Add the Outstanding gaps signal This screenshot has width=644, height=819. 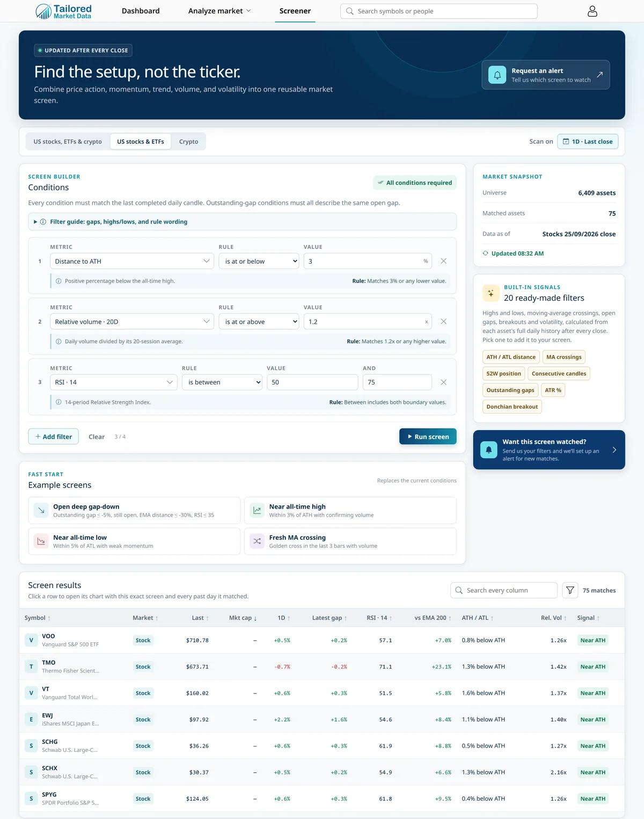(510, 390)
